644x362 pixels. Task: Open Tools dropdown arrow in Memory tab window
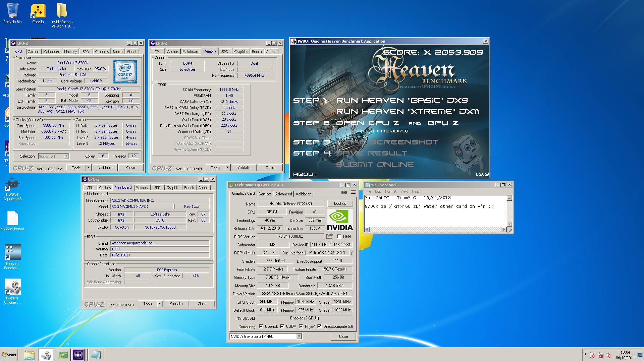pos(227,168)
